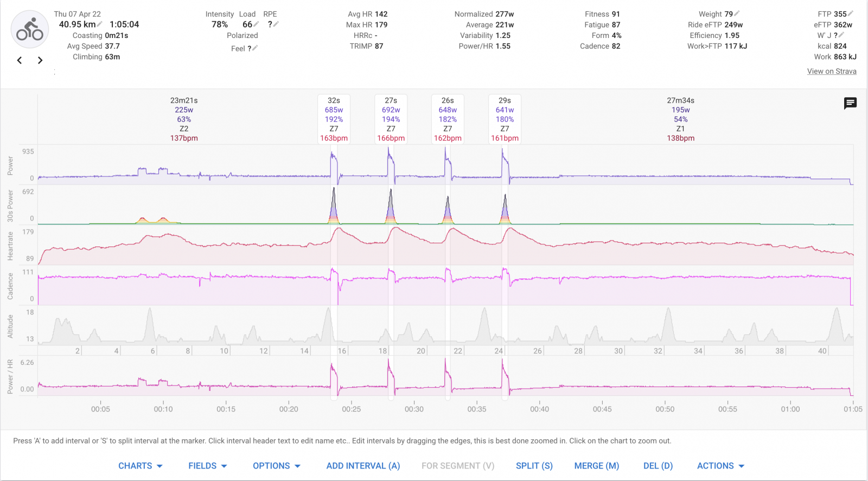
Task: Click ADD INTERVAL (A) button
Action: pos(363,466)
